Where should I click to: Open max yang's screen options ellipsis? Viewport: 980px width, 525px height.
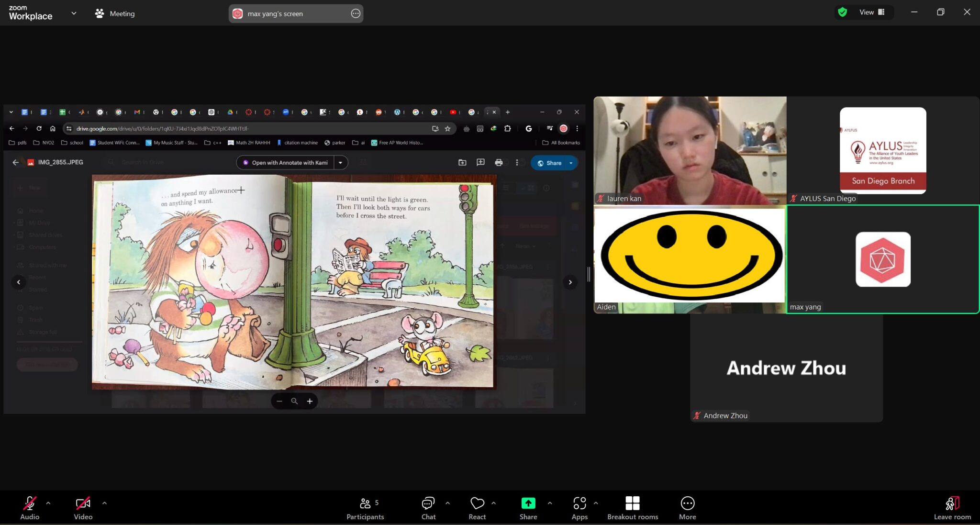(356, 13)
